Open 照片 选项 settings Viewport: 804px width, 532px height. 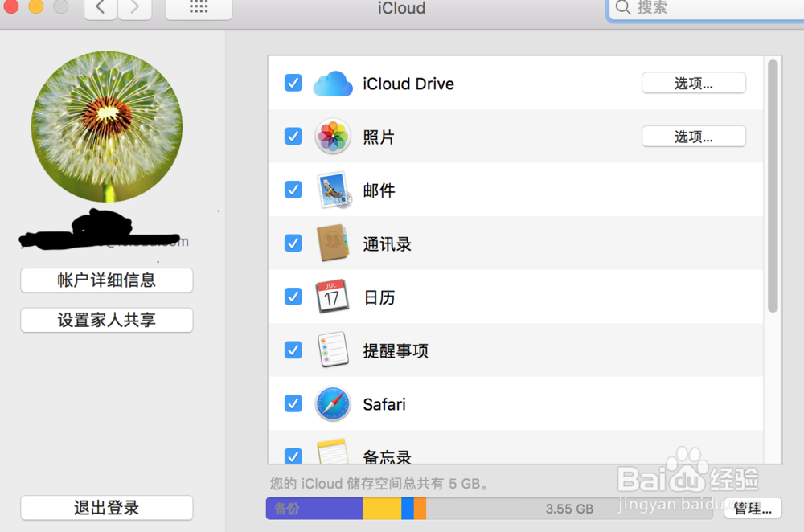click(x=693, y=137)
